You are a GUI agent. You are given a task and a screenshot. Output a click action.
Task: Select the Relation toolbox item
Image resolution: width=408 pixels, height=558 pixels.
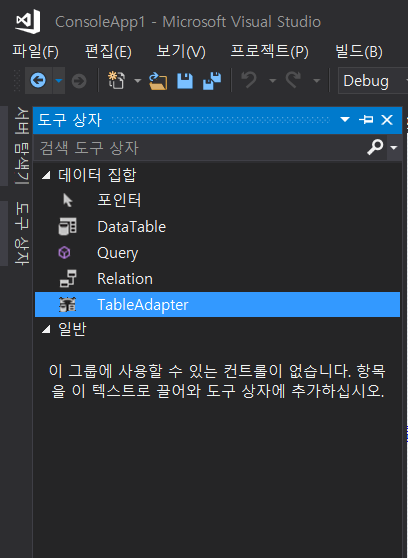217,279
